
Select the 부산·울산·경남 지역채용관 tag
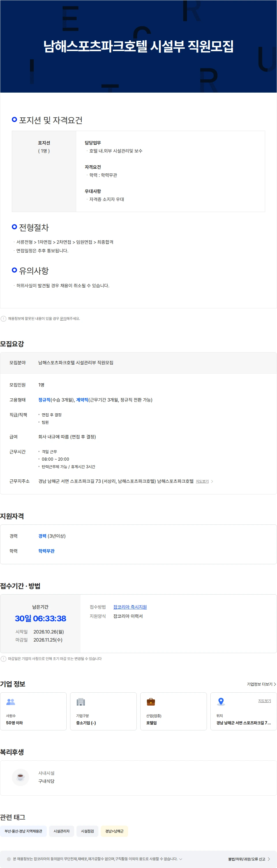[23, 831]
